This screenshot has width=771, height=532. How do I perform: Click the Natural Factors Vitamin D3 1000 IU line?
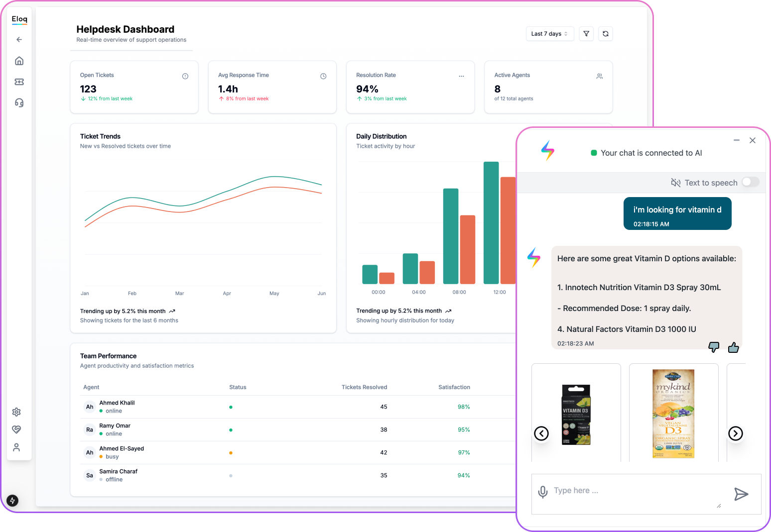627,329
